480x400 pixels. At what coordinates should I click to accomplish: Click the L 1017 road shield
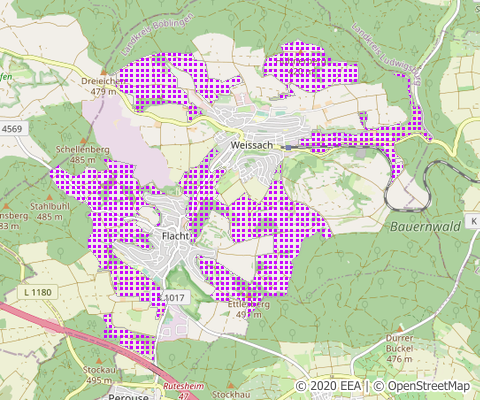174,297
